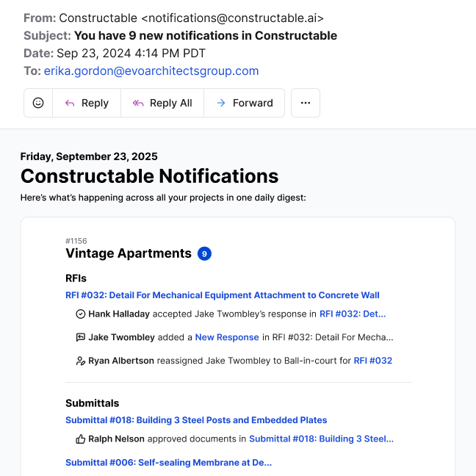Click the email subject line text
476x476 pixels.
[206, 35]
